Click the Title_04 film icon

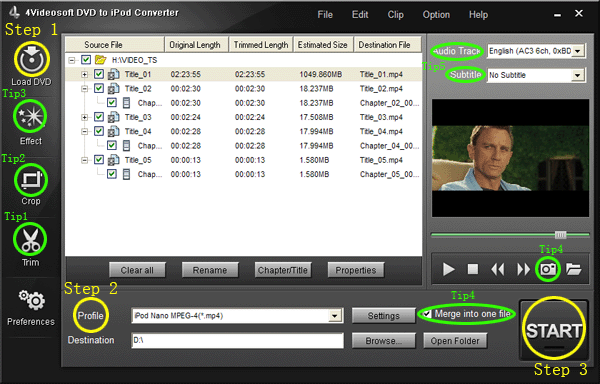(114, 132)
